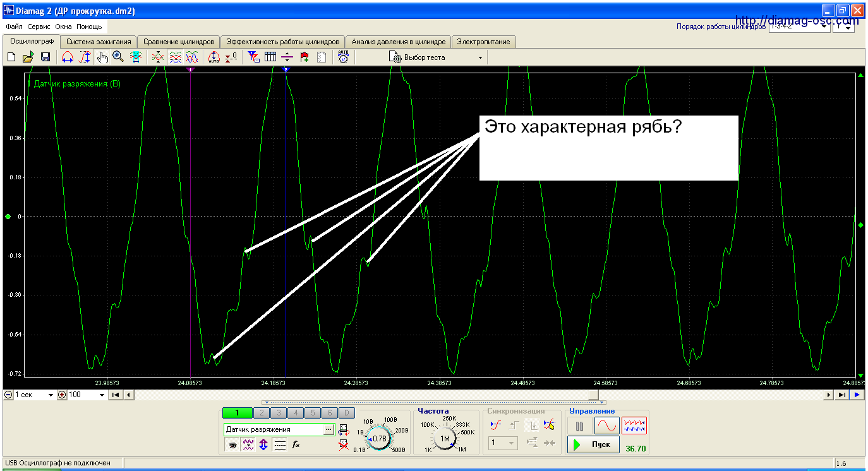This screenshot has width=868, height=471.
Task: Open the Сервис menu
Action: point(39,27)
